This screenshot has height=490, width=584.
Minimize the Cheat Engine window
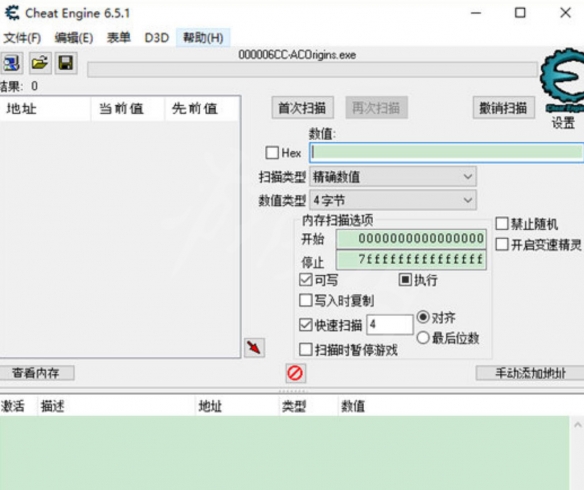click(476, 13)
